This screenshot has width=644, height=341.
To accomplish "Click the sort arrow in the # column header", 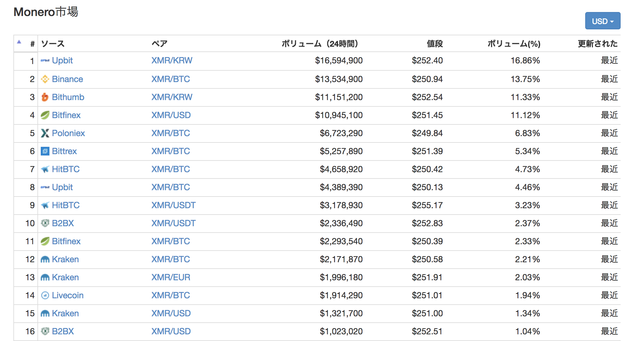I will 19,42.
